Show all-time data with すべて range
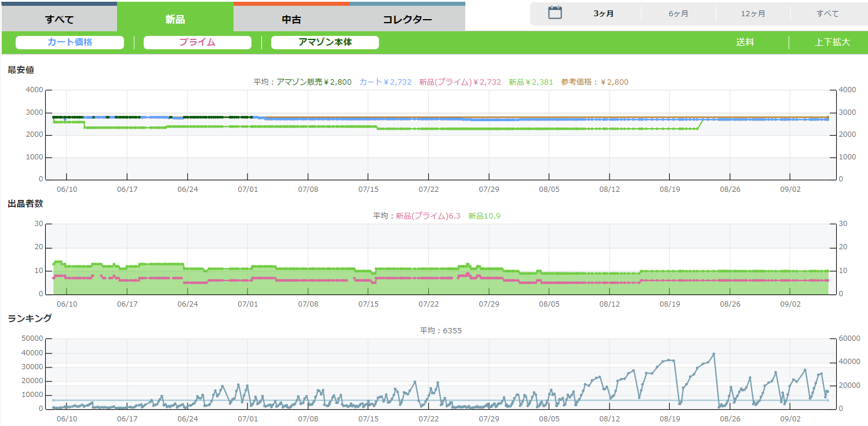The width and height of the screenshot is (868, 426). click(x=827, y=13)
